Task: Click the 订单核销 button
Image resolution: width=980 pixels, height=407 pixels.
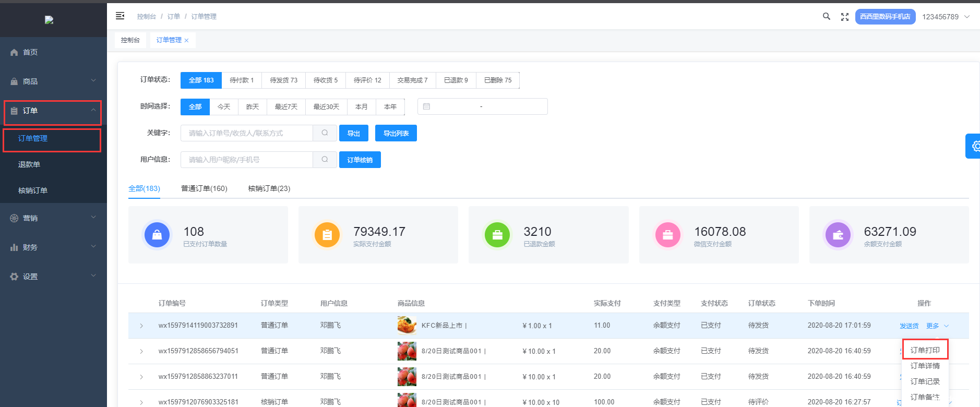Action: tap(360, 160)
